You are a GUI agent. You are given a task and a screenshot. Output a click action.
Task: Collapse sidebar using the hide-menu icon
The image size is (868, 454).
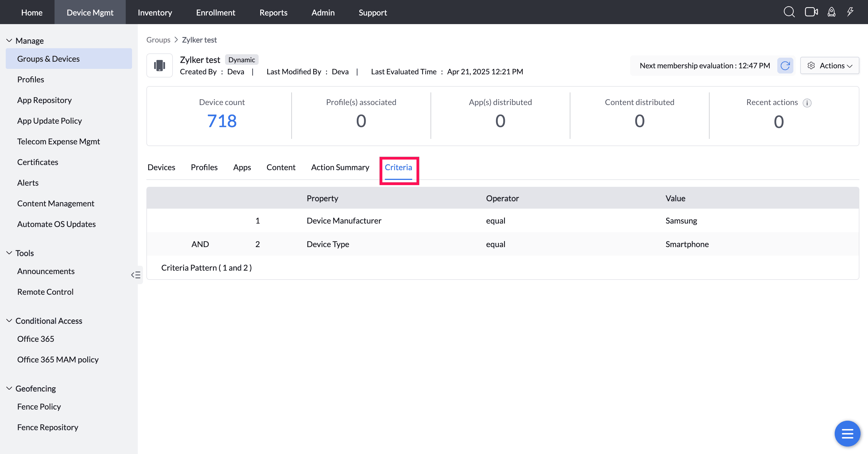[136, 275]
